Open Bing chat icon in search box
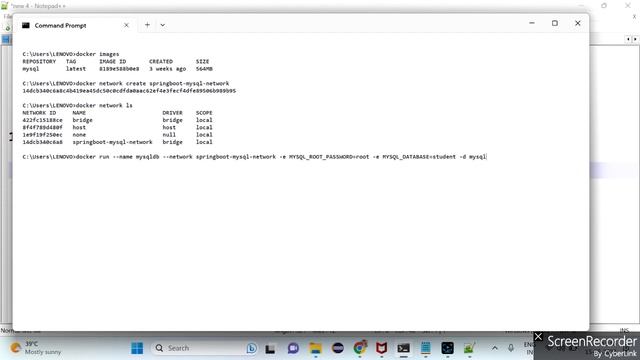640x360 pixels. tap(251, 348)
